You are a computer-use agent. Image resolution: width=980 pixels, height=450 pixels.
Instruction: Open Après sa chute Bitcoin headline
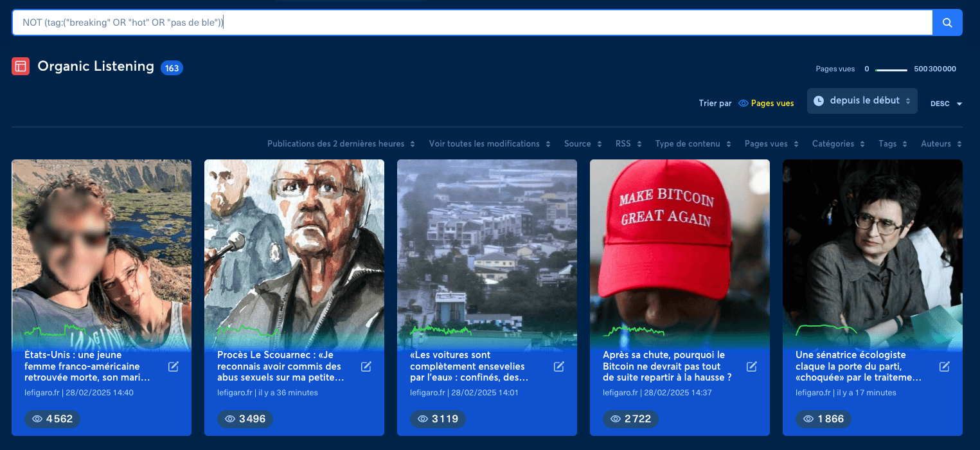[667, 366]
